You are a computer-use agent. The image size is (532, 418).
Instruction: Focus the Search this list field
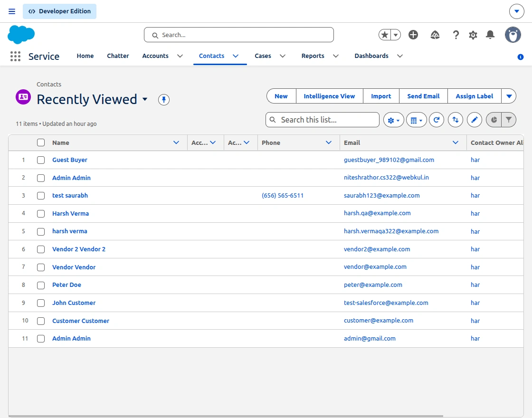323,120
